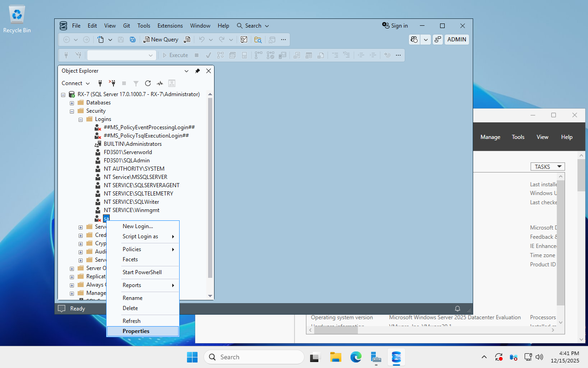This screenshot has width=588, height=368.
Task: Open the Connect dropdown in Object Explorer
Action: pos(75,83)
